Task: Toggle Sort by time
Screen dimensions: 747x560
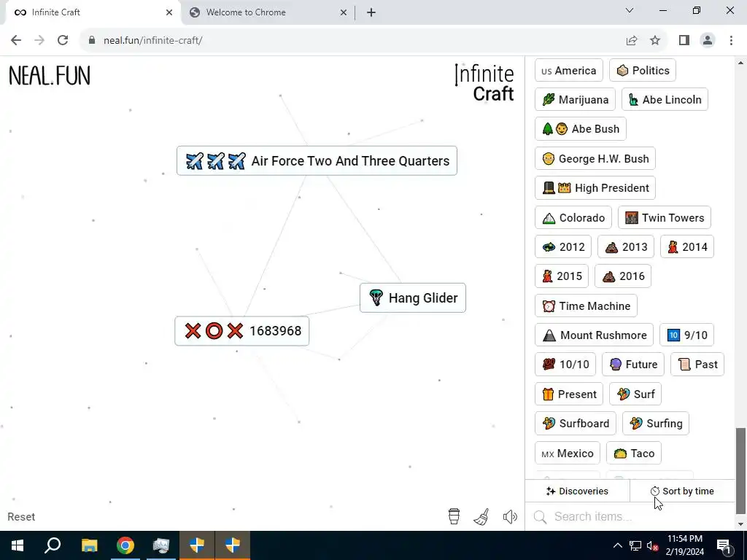Action: point(682,491)
